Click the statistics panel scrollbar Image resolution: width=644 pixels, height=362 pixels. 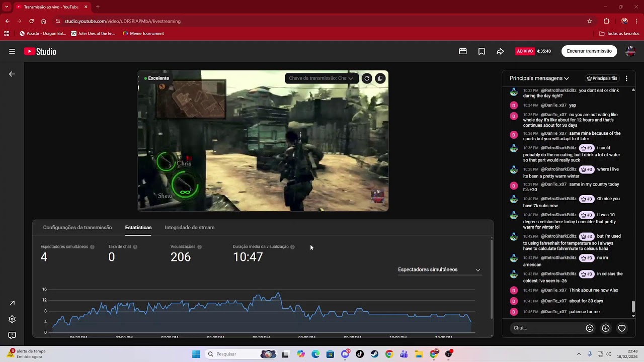pos(491,279)
